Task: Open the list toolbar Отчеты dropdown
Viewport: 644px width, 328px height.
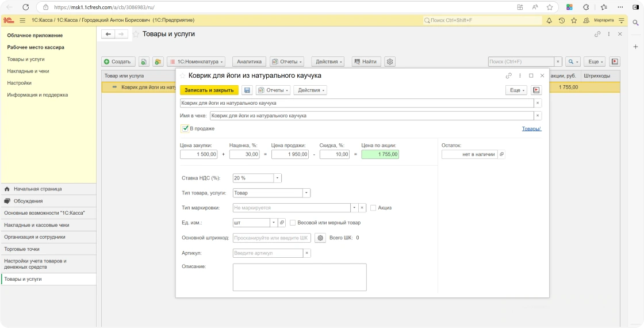Action: coord(287,62)
